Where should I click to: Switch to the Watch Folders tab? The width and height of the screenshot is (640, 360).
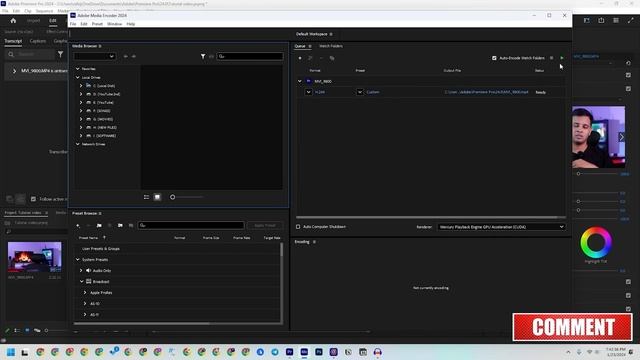[331, 46]
